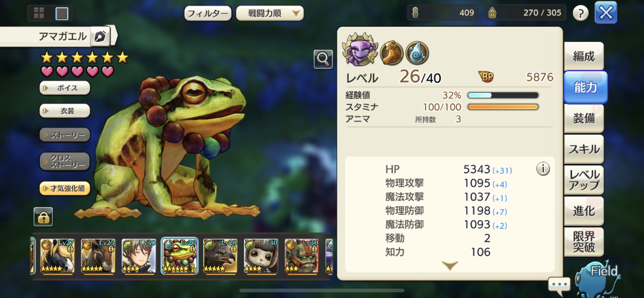
Task: Tap the info icon next to HP
Action: point(543,169)
